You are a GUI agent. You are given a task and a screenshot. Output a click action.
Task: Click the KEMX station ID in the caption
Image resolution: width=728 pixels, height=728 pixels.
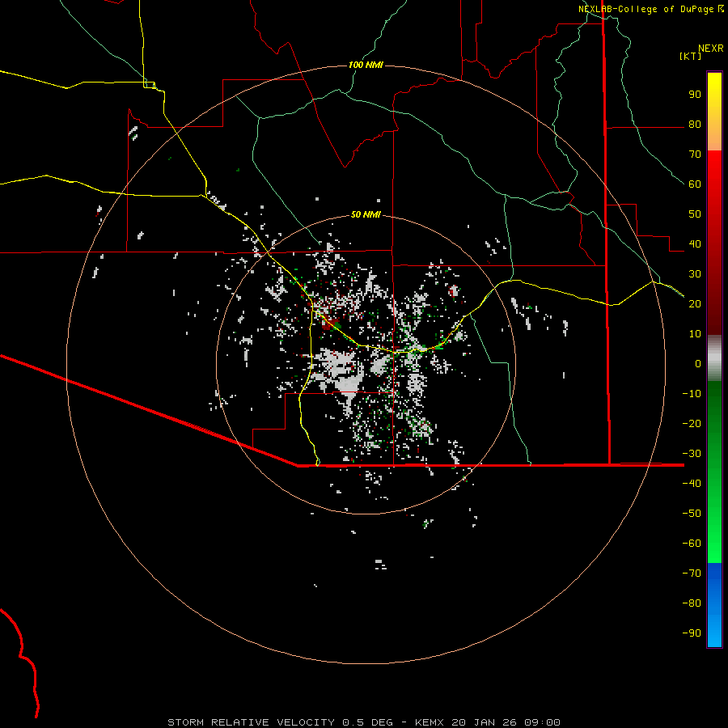(430, 722)
